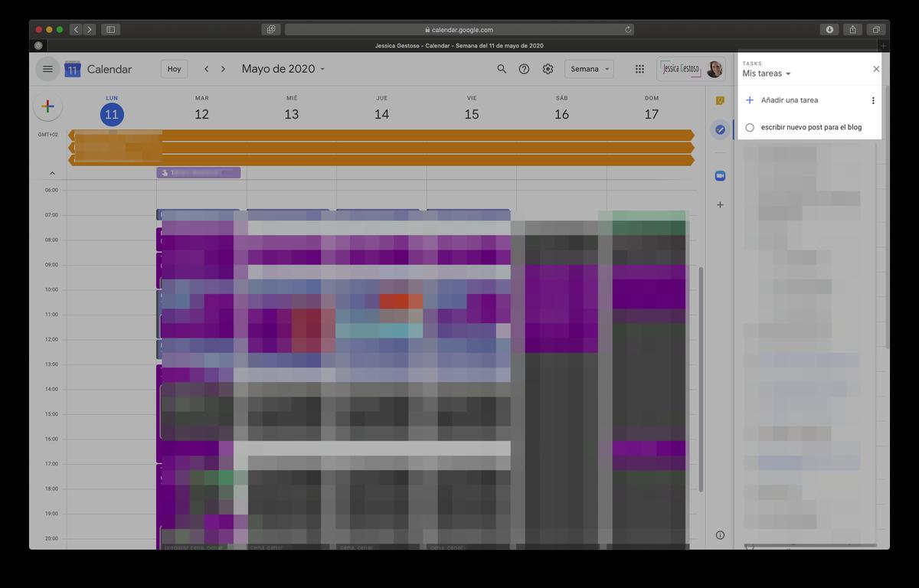Open Google Keep side panel icon
This screenshot has height=588, width=919.
(720, 100)
